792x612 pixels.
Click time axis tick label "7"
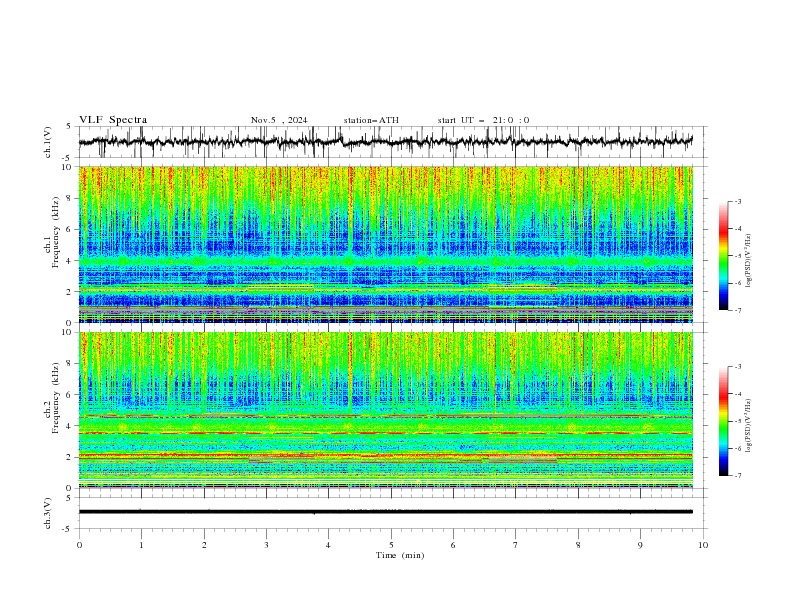[x=516, y=545]
